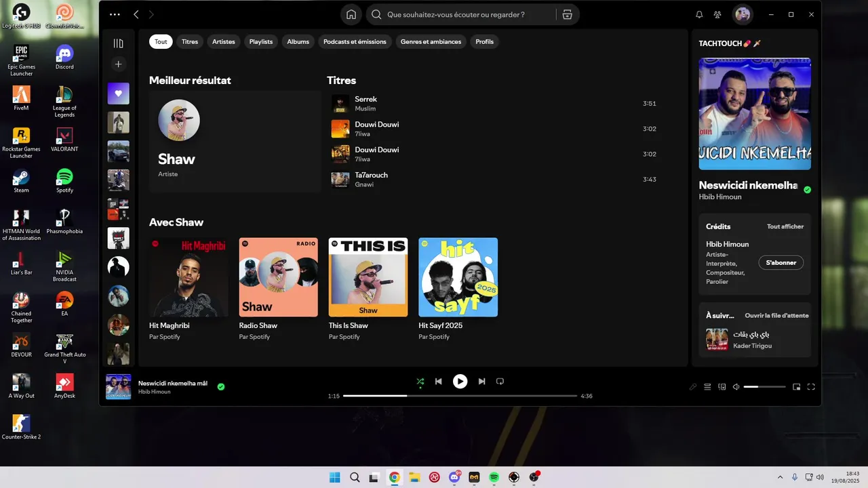
Task: Open the Shaw artist best result
Action: pos(235,142)
